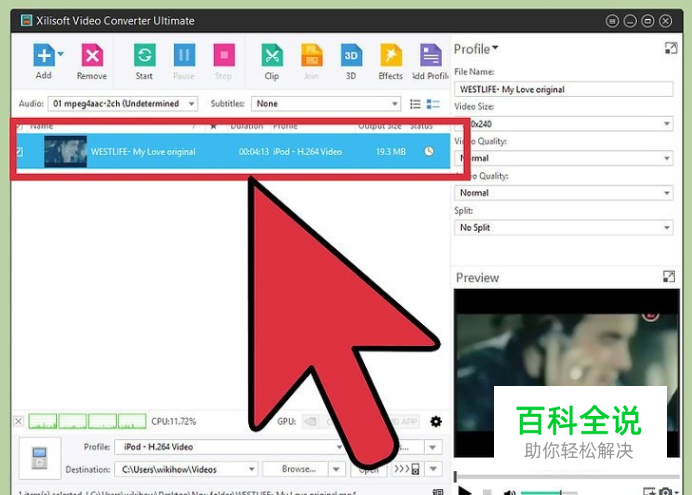692x495 pixels.
Task: Click the 19.3 MB output size cell
Action: (391, 152)
